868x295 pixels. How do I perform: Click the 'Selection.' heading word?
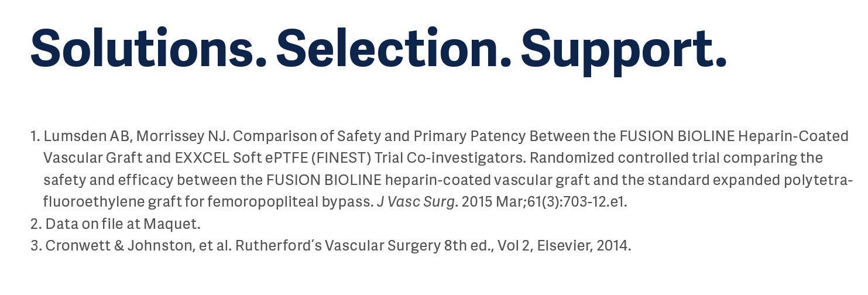[393, 48]
